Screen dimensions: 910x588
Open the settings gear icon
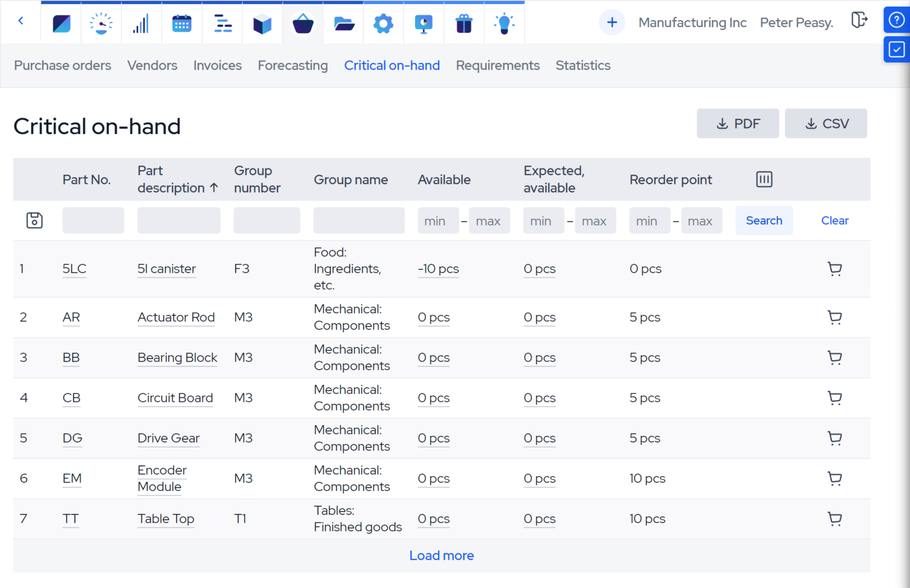(x=383, y=22)
